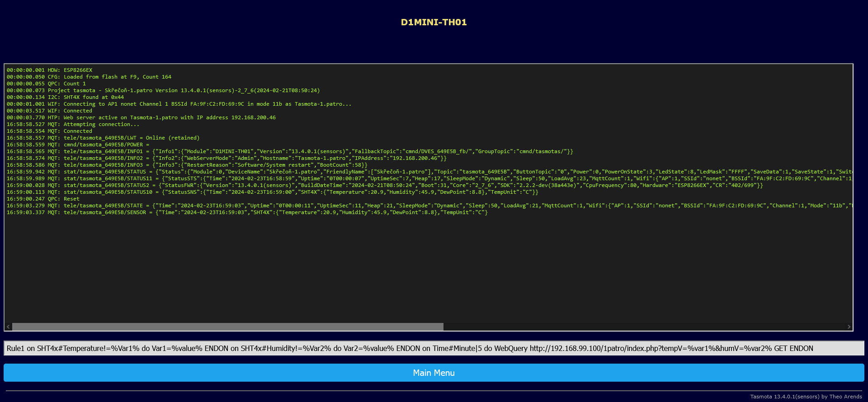Viewport: 868px width, 402px height.
Task: Click the console scrollbar right arrow
Action: click(x=849, y=327)
